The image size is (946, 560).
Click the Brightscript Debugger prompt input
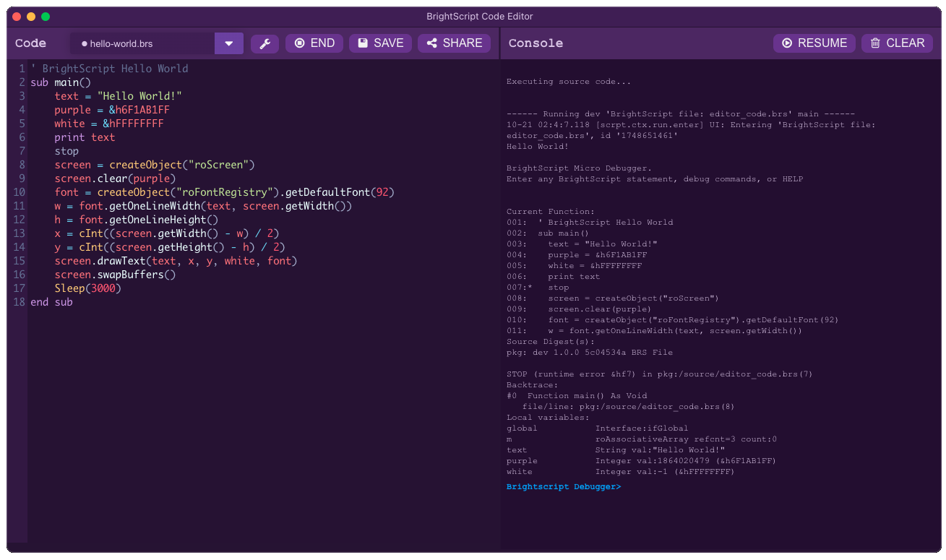click(564, 487)
